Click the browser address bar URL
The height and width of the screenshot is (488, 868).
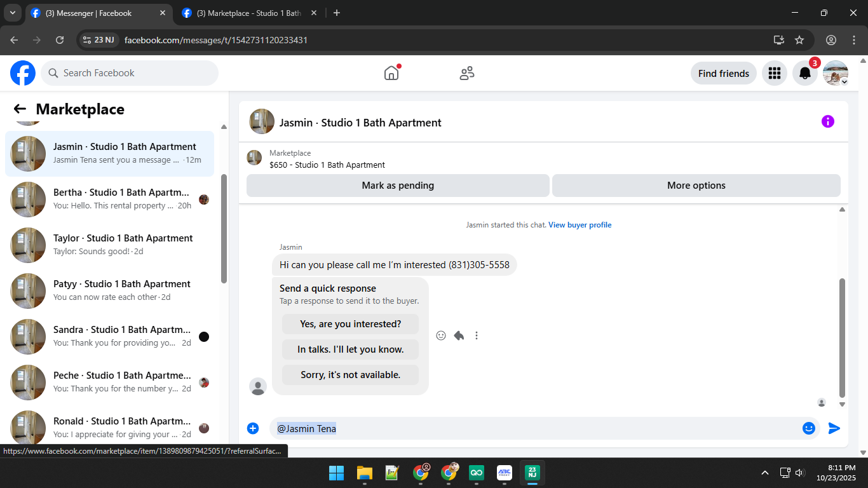216,40
